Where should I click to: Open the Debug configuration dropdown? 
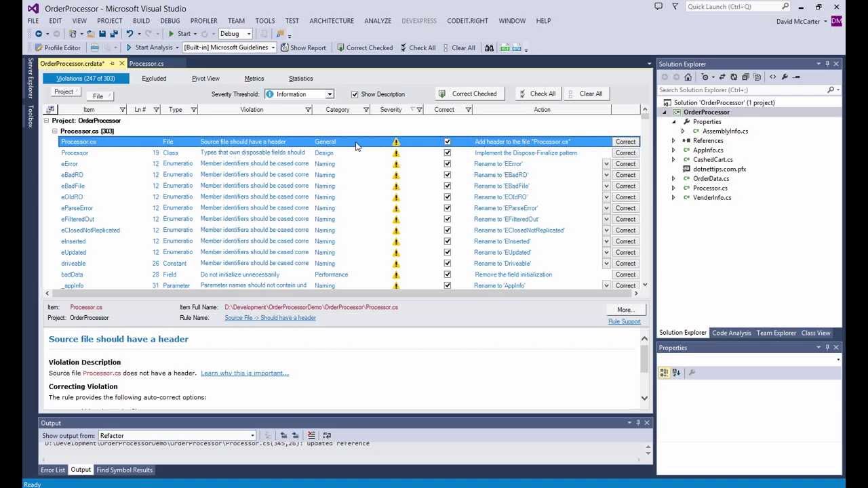[x=248, y=34]
